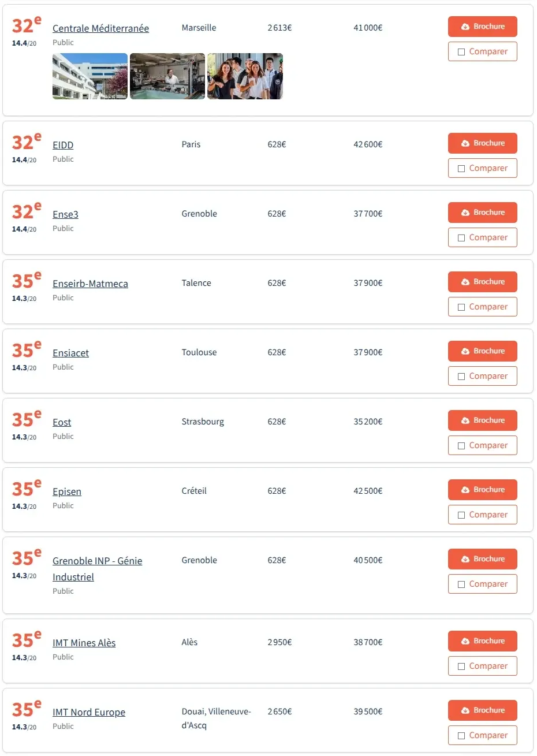
Task: View the Centrale Méditerranée campus building photo
Action: (90, 76)
